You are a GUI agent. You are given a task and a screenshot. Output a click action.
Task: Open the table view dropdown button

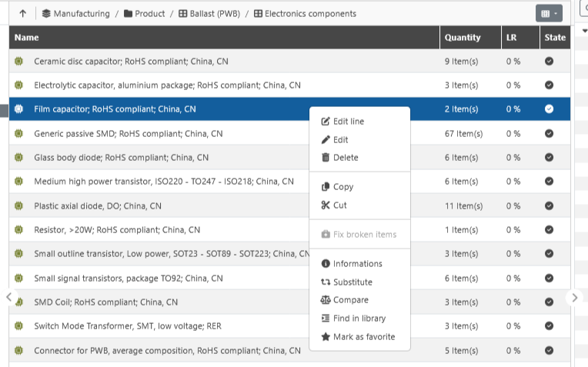point(549,14)
